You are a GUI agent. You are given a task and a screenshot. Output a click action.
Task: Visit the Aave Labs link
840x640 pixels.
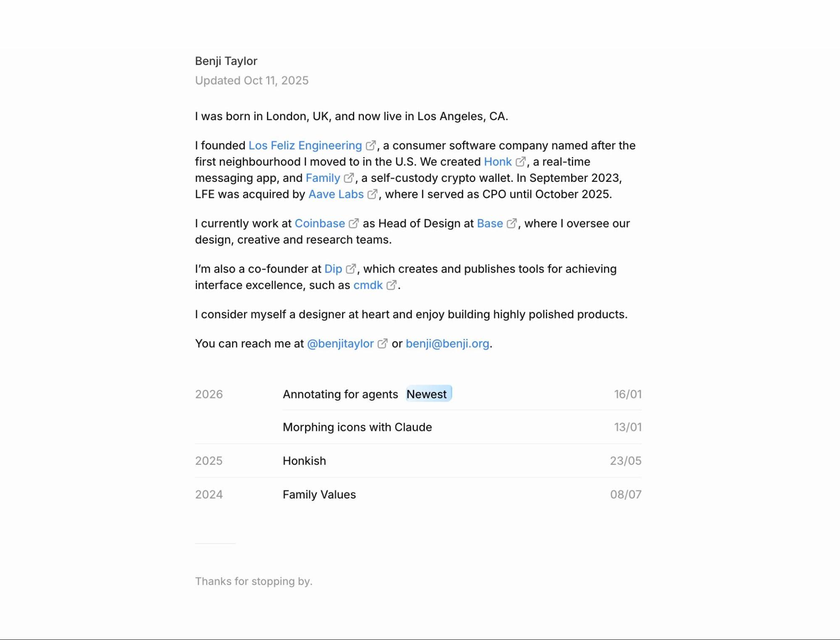336,194
